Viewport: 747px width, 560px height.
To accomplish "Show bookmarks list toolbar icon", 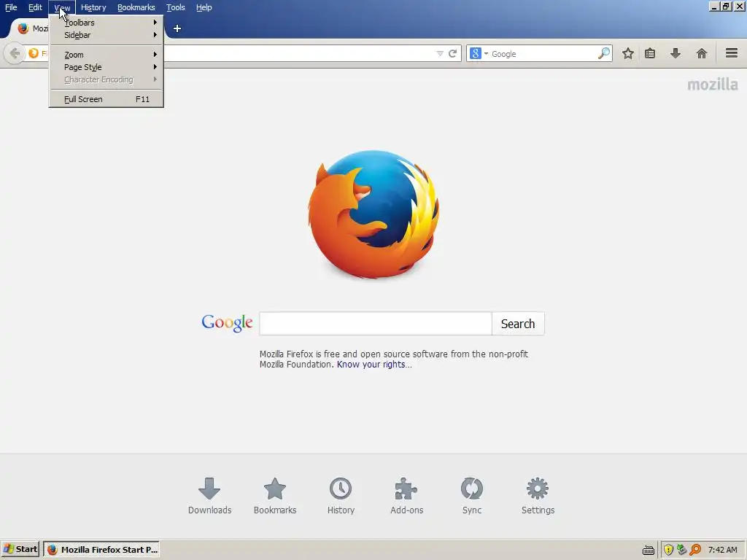I will pos(650,53).
